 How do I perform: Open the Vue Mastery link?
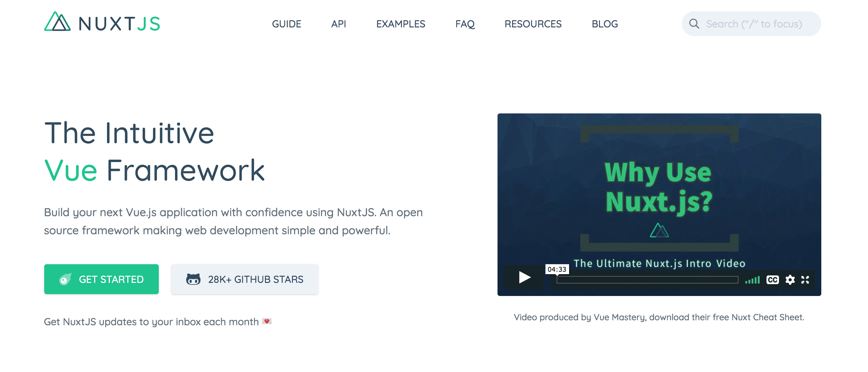(x=619, y=317)
